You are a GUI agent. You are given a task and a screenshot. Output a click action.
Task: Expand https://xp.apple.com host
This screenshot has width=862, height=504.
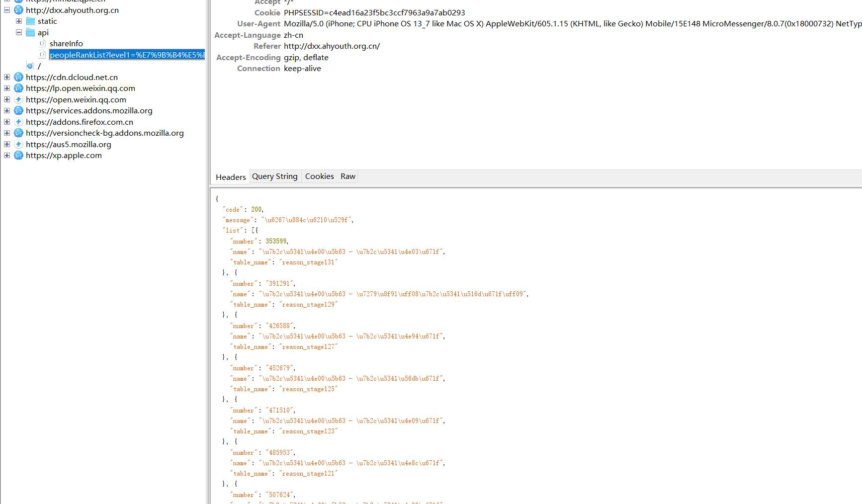point(7,155)
